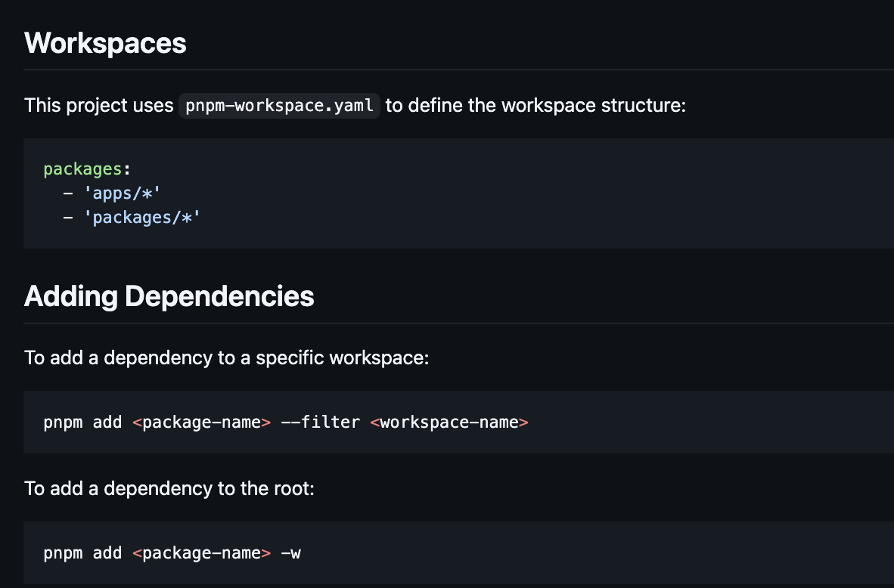Click the word "pnpm" in the root command
Image resolution: width=894 pixels, height=588 pixels.
coord(62,552)
